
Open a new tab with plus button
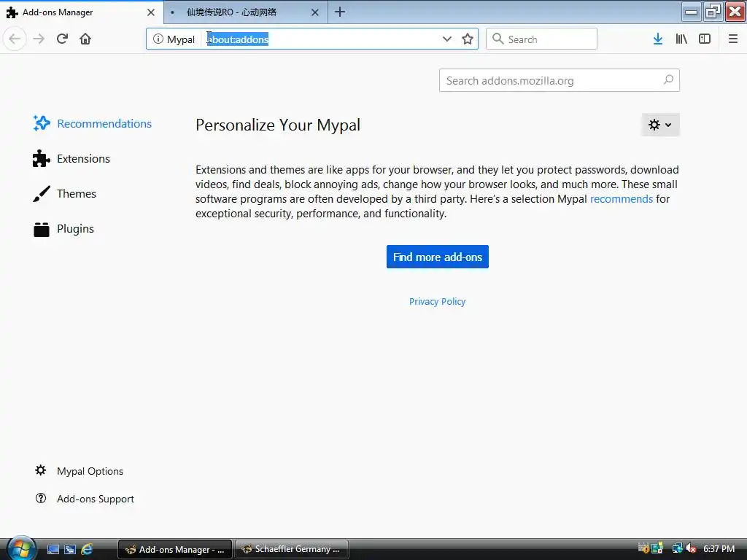pyautogui.click(x=340, y=12)
